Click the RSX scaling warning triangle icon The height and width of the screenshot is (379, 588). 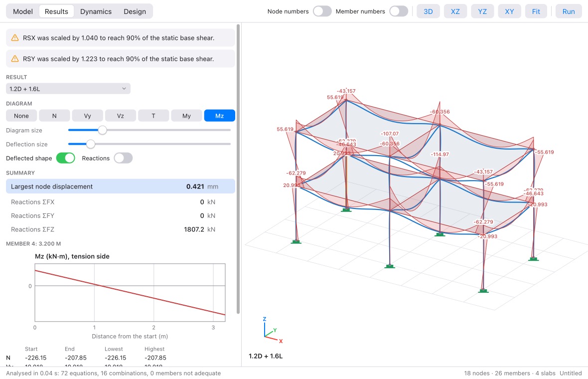(x=14, y=38)
